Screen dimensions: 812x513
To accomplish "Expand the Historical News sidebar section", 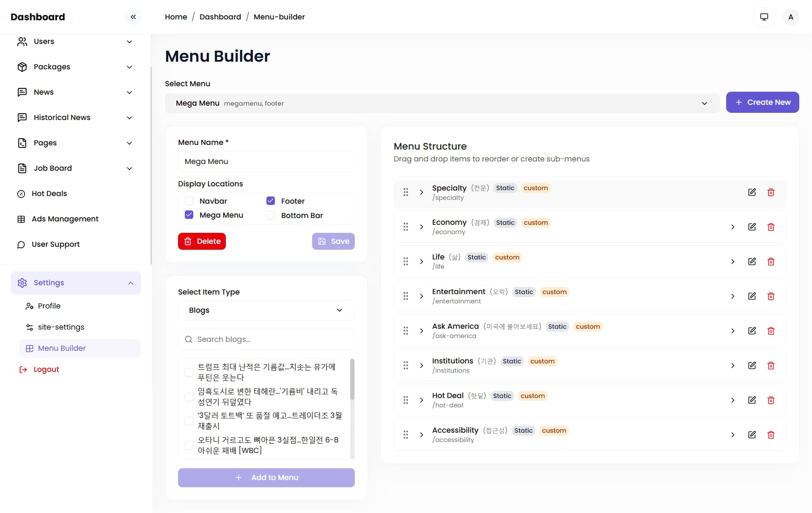I will point(75,117).
